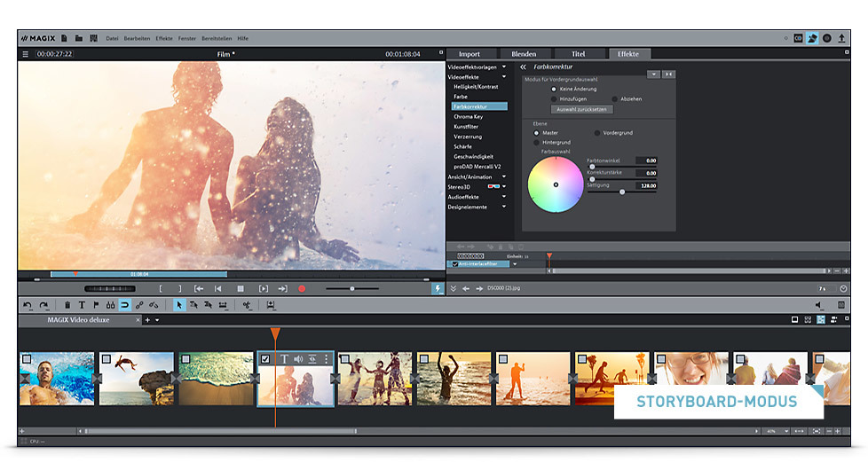Click the Sättigung slider handle
Screen dimensions: 868x462
[x=621, y=192]
